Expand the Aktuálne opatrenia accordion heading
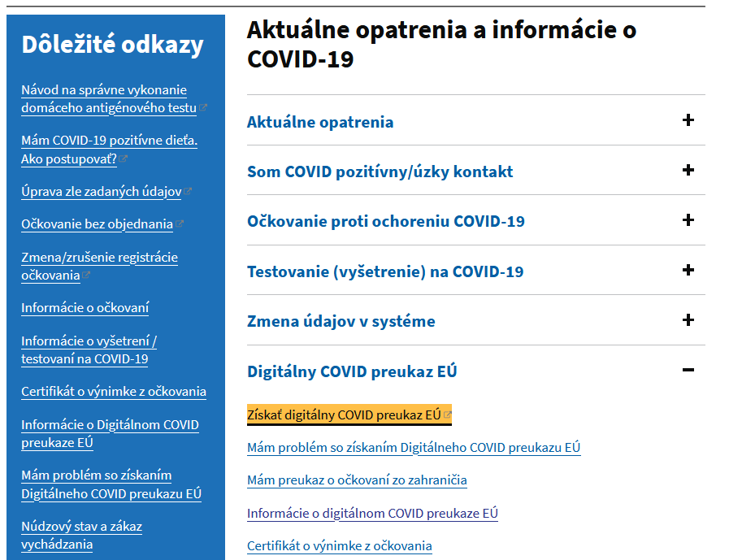 click(x=320, y=122)
